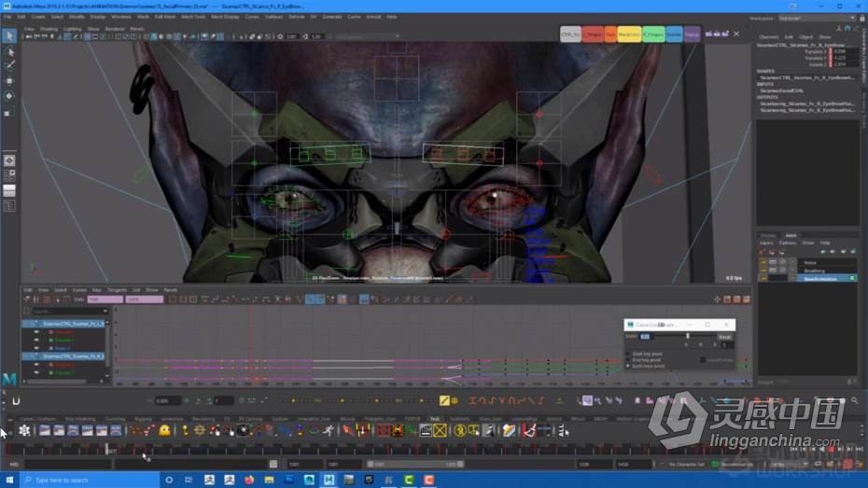Viewport: 868px width, 488px height.
Task: Click the Reset button in the small floating dialog
Action: [x=724, y=337]
